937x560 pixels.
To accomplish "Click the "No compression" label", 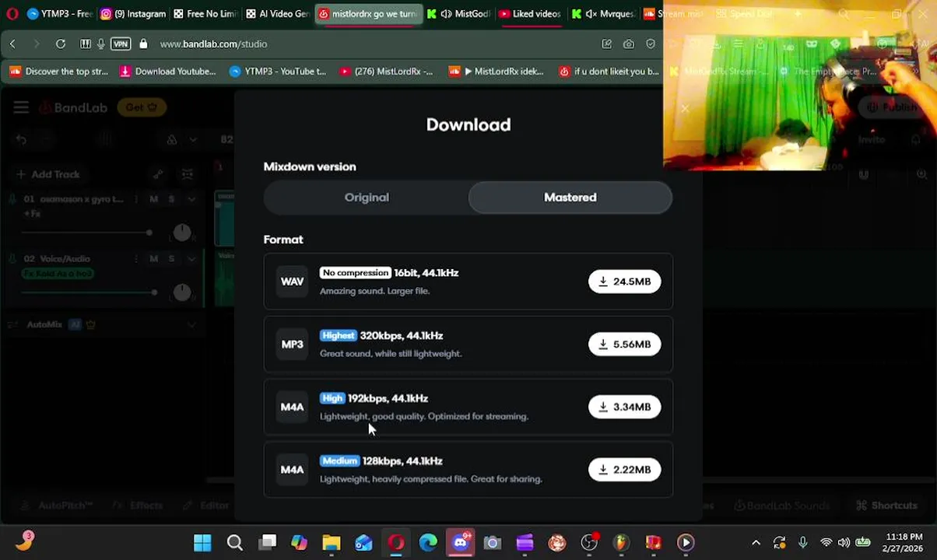I will tap(355, 273).
